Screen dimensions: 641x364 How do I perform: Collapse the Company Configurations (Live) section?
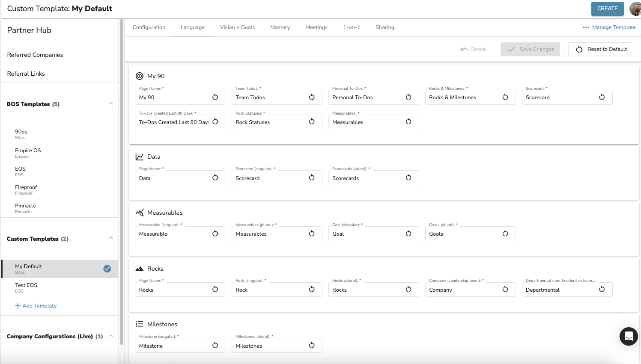(111, 336)
